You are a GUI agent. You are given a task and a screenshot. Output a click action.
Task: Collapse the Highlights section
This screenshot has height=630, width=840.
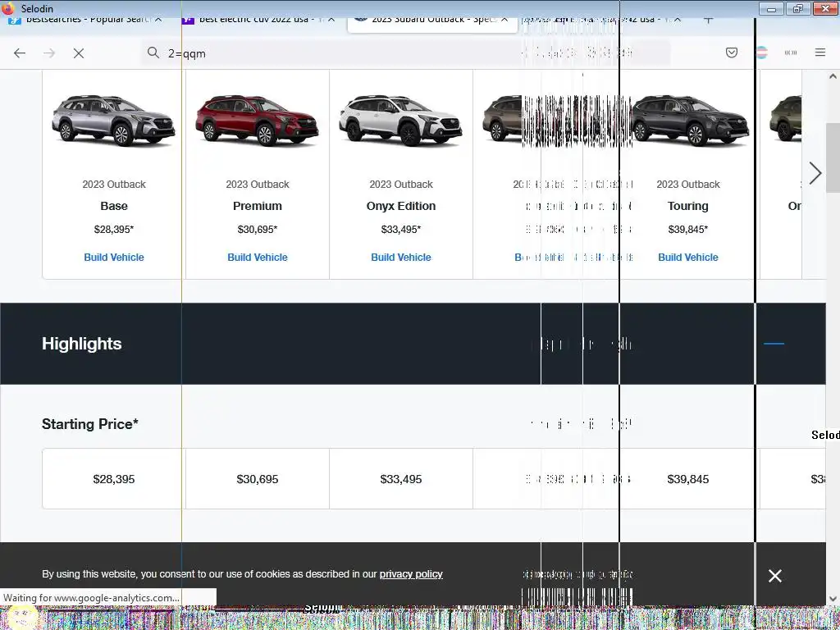click(x=774, y=344)
